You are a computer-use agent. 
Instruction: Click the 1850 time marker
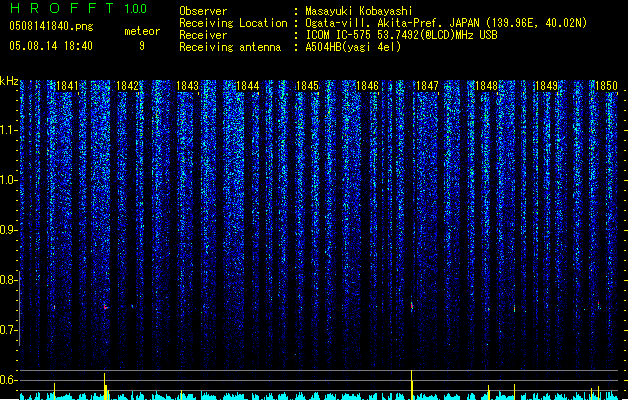(x=606, y=86)
